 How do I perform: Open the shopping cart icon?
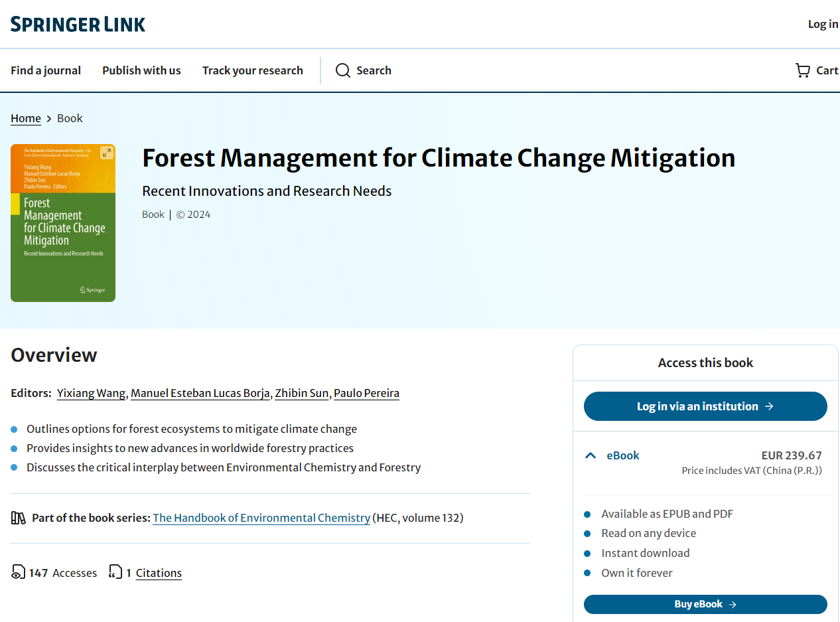point(802,70)
